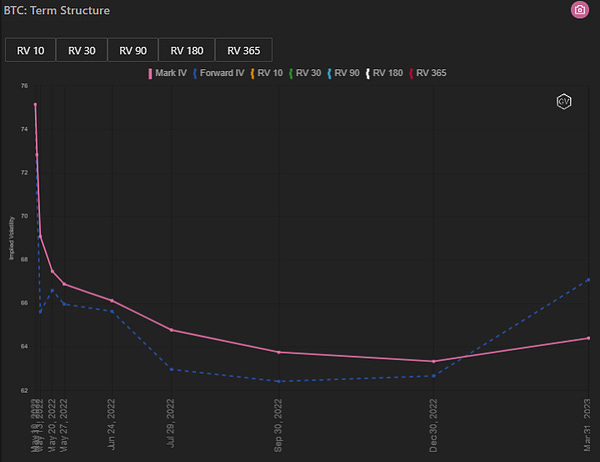Click the 'Jul 29, 2022' axis label
600x462 pixels.
click(x=170, y=423)
